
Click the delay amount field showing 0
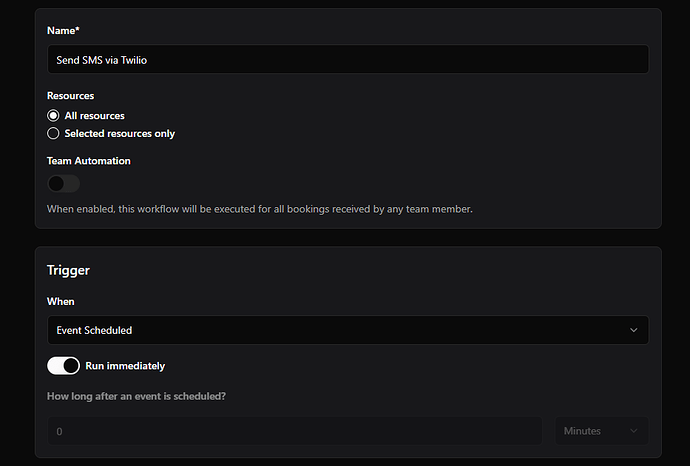[294, 431]
